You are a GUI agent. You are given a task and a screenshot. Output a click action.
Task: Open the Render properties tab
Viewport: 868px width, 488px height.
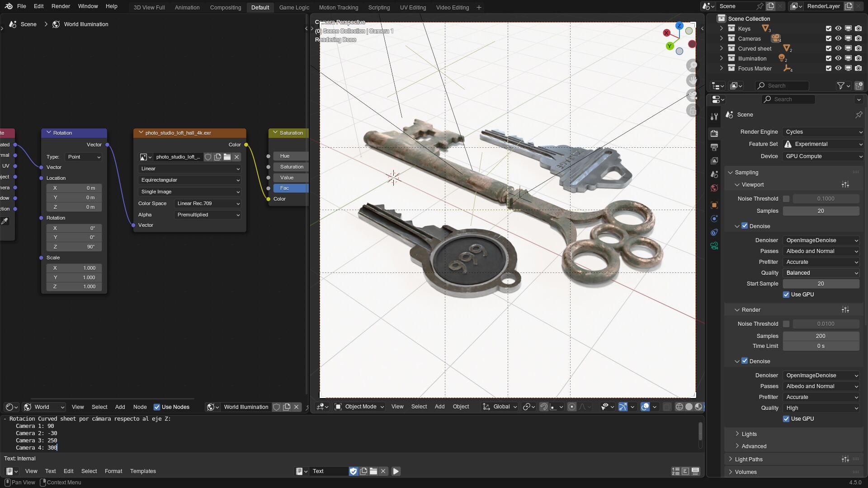(714, 133)
